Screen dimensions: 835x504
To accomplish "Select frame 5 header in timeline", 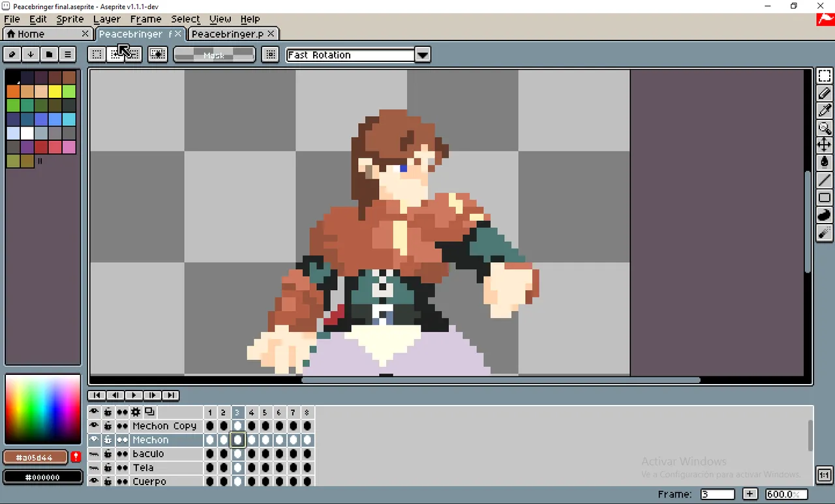I will pyautogui.click(x=265, y=412).
